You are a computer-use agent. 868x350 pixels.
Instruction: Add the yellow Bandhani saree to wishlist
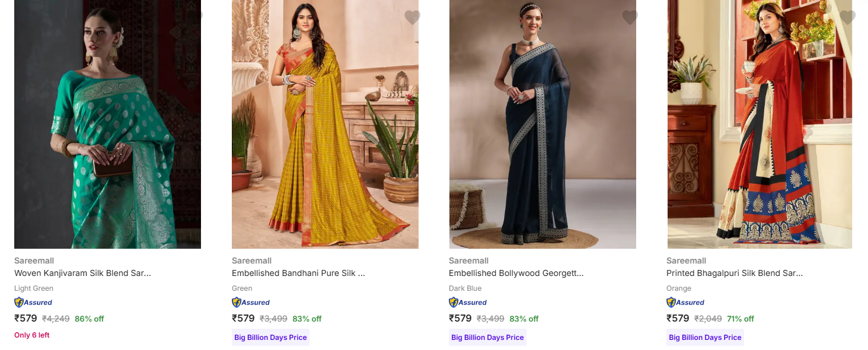point(412,18)
